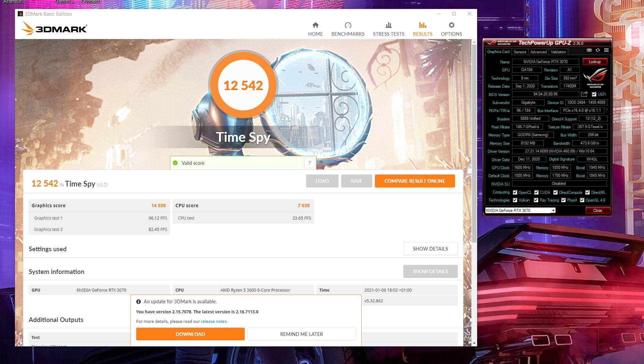Viewport: 644px width, 364px height.
Task: Toggle the CUDA checkbox
Action: point(536,193)
